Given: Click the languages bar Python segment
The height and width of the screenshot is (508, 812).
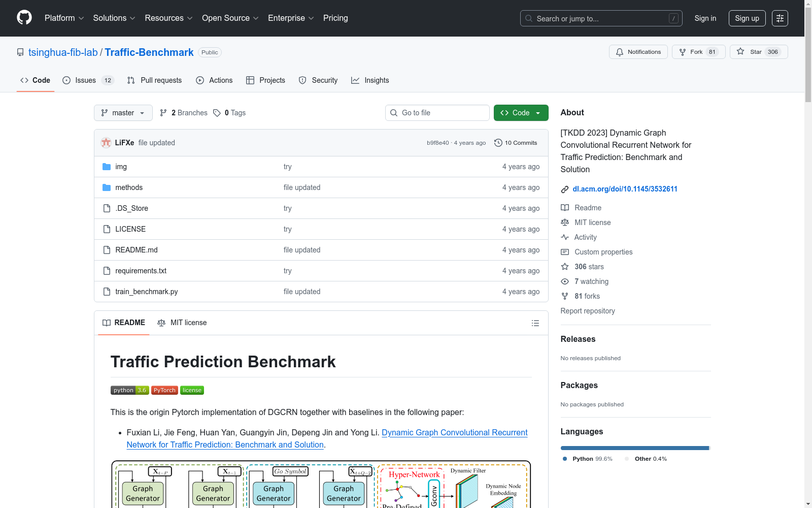Looking at the screenshot, I should point(634,448).
